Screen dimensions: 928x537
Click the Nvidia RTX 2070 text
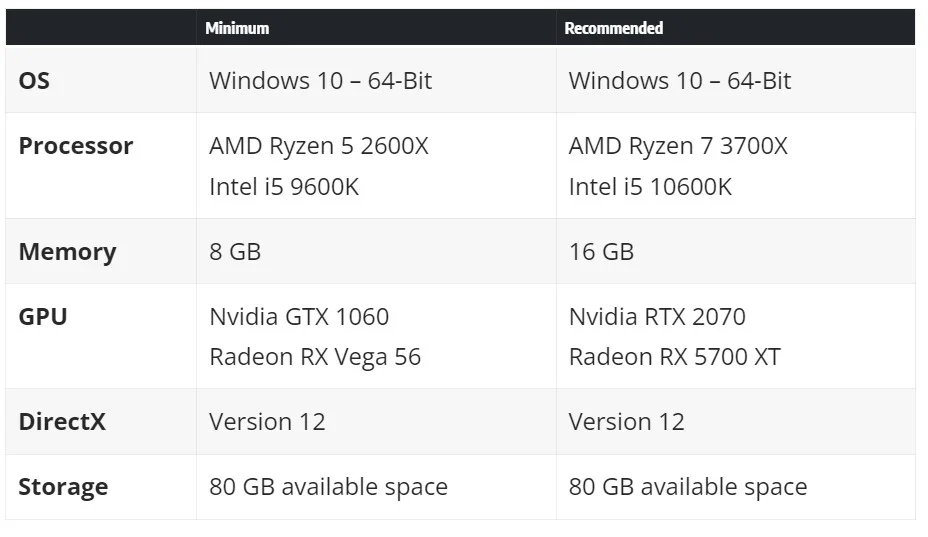[x=657, y=317]
